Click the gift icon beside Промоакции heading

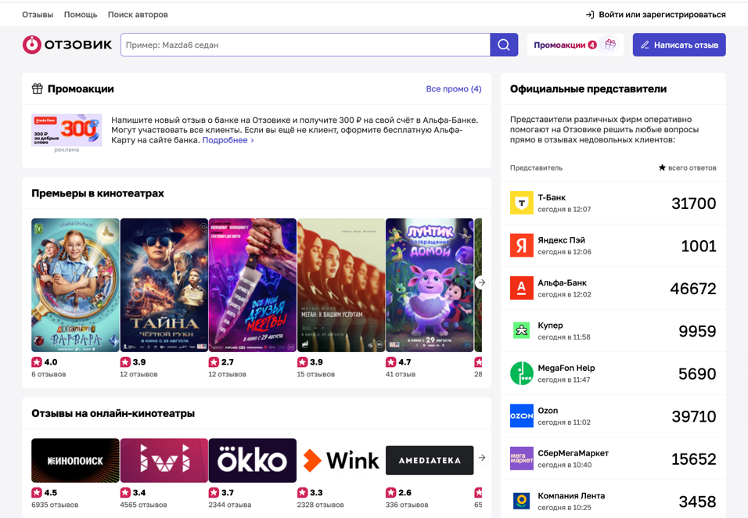(x=37, y=88)
